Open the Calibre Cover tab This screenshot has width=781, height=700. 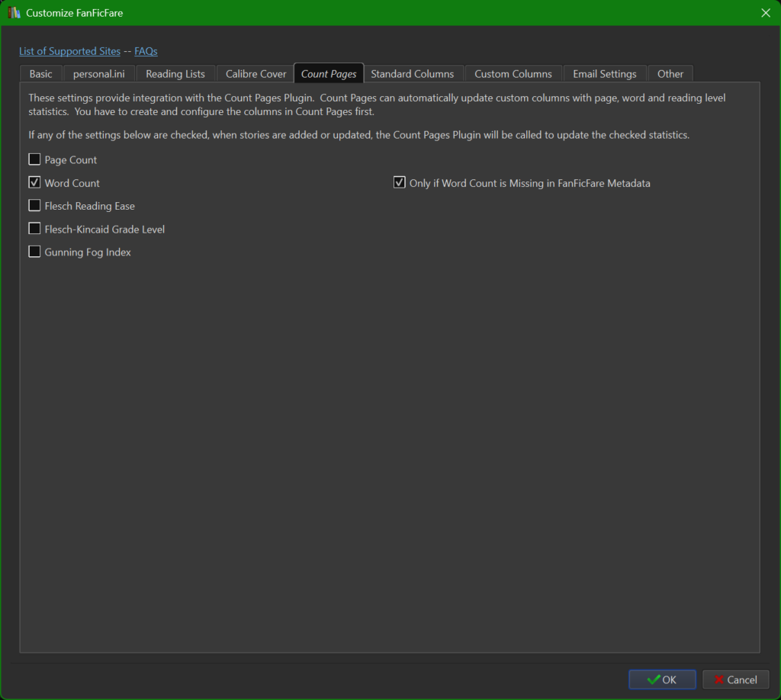click(255, 73)
